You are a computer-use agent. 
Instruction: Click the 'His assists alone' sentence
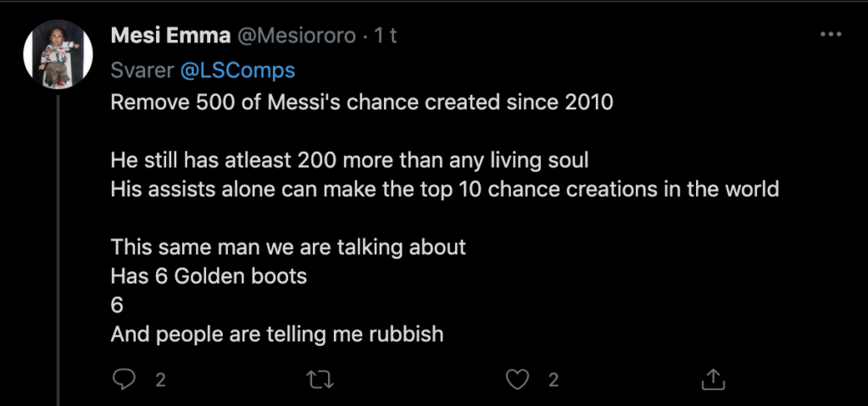(444, 189)
